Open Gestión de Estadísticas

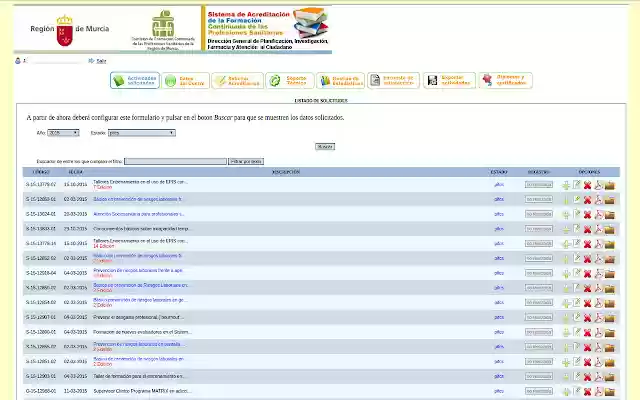pyautogui.click(x=340, y=80)
